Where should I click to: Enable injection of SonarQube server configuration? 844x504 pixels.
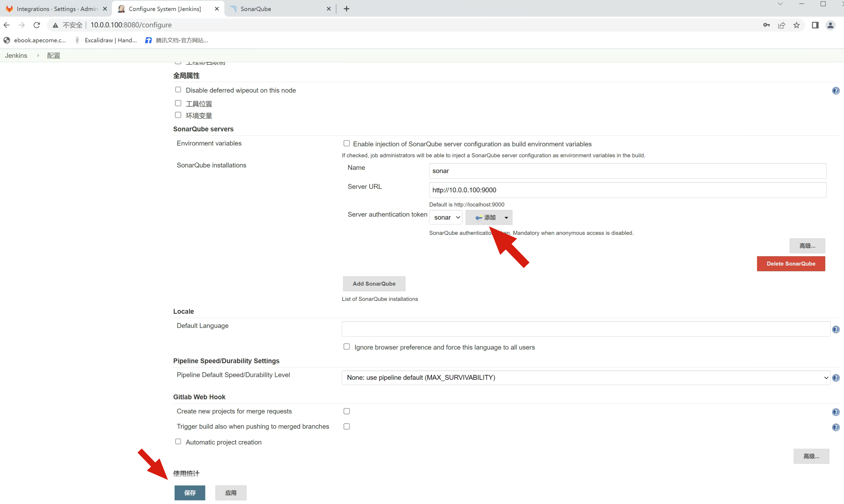[x=346, y=143]
